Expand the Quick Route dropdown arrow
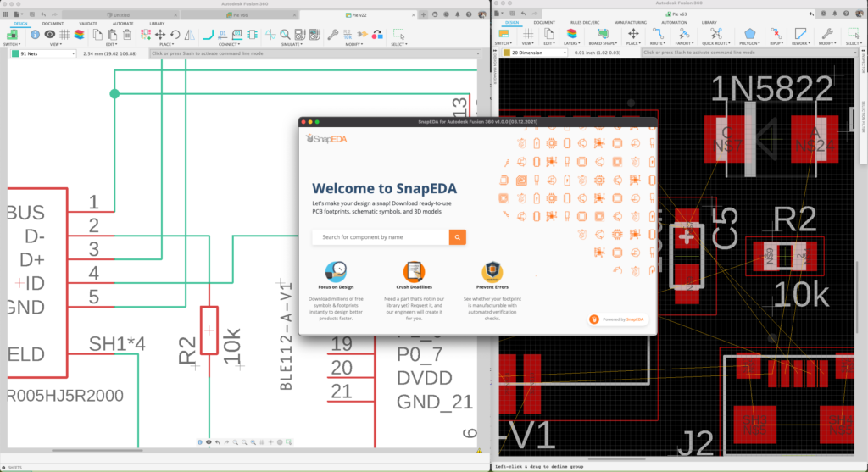 click(x=729, y=43)
